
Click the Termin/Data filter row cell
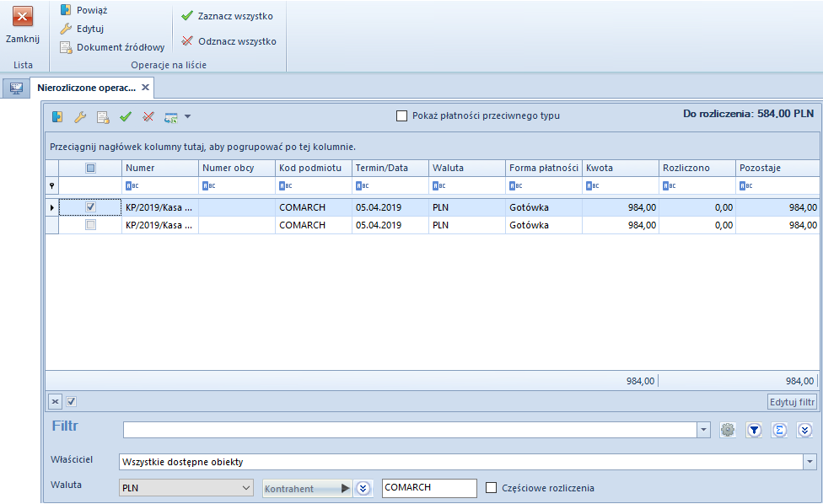390,185
